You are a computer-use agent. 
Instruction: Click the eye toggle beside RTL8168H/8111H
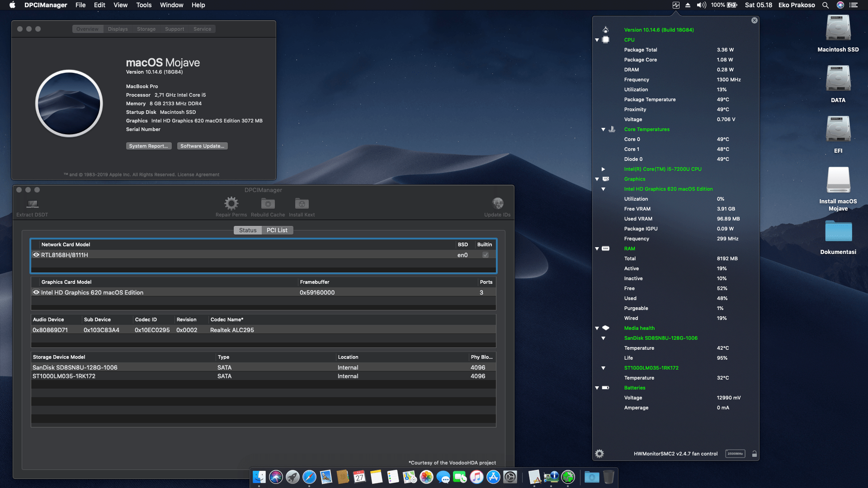point(36,254)
